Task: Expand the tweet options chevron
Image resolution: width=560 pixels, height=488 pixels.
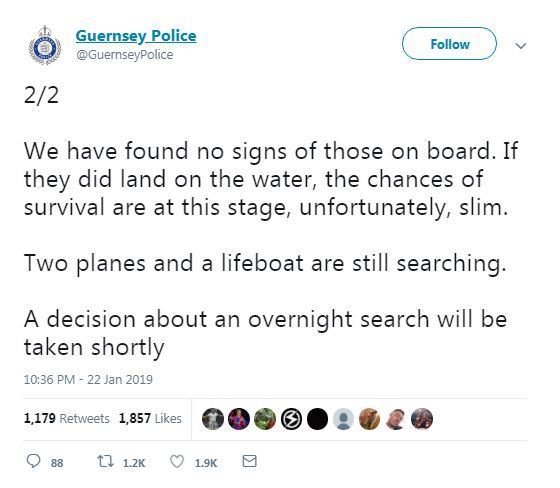Action: (x=521, y=46)
